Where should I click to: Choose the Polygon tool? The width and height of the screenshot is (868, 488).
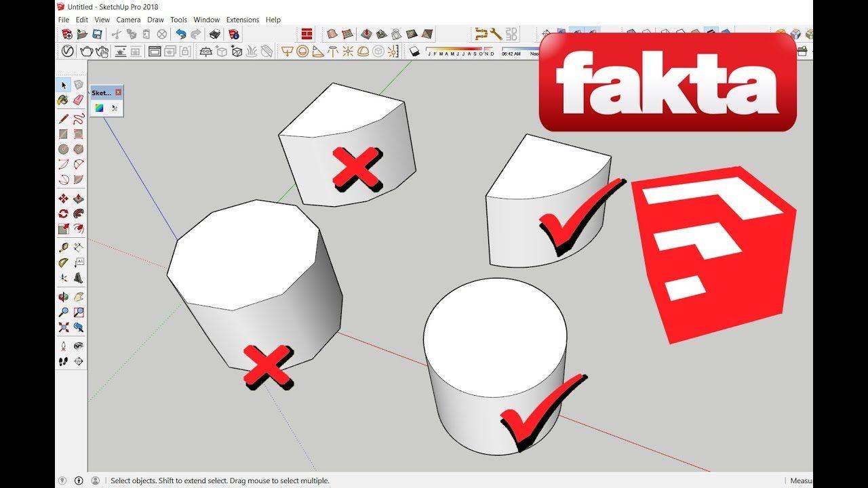click(x=79, y=149)
